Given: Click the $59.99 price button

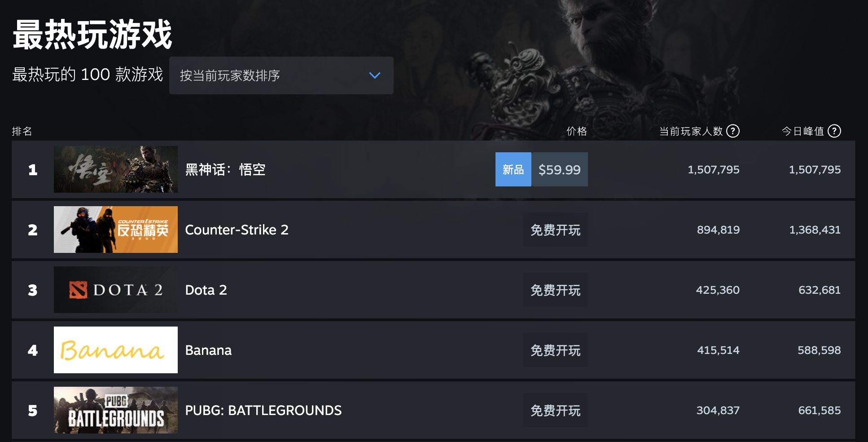Looking at the screenshot, I should 559,170.
